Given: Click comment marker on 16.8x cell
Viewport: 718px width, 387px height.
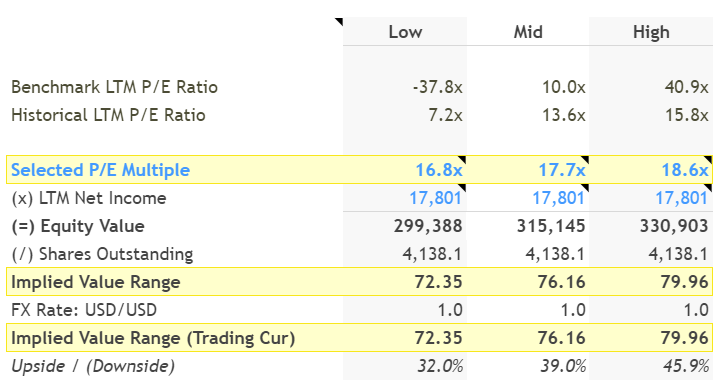Looking at the screenshot, I should 462,159.
